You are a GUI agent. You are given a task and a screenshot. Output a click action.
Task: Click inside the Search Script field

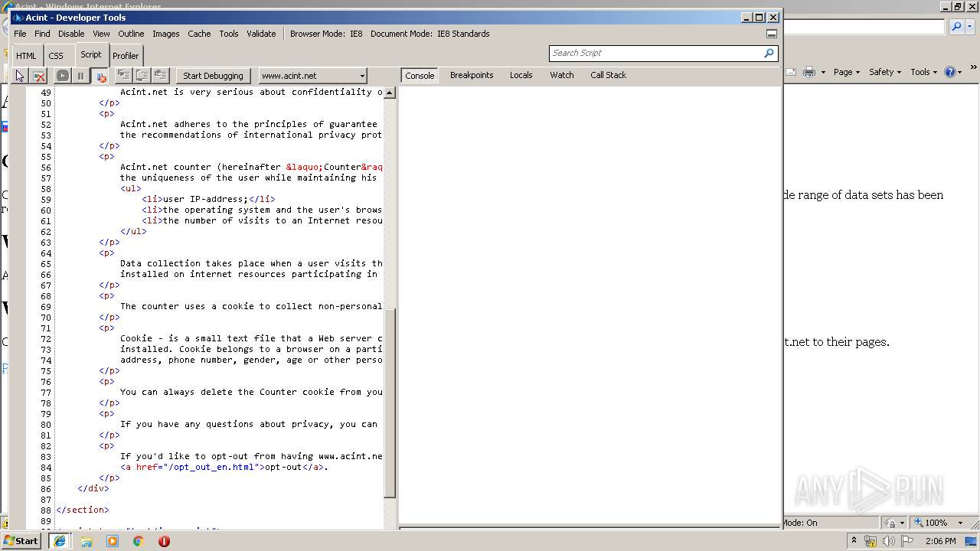[x=655, y=53]
